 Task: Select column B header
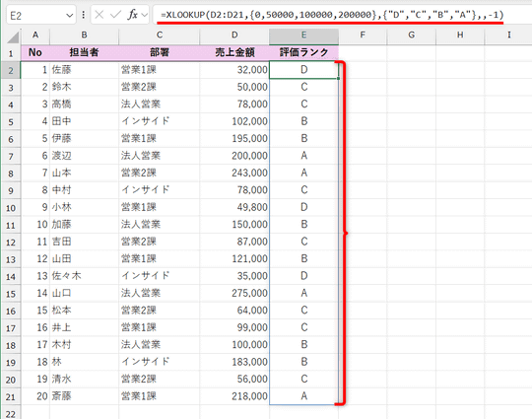pyautogui.click(x=84, y=35)
